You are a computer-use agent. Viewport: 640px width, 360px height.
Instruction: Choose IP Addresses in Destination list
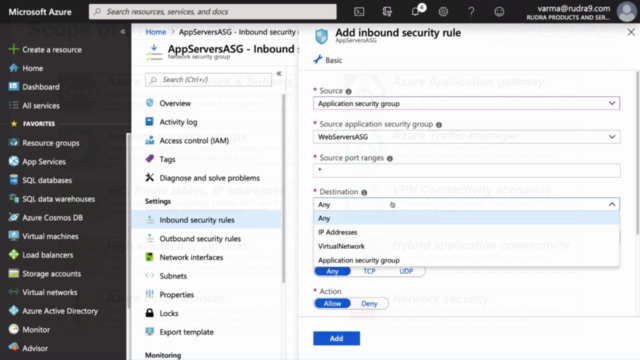467,232
